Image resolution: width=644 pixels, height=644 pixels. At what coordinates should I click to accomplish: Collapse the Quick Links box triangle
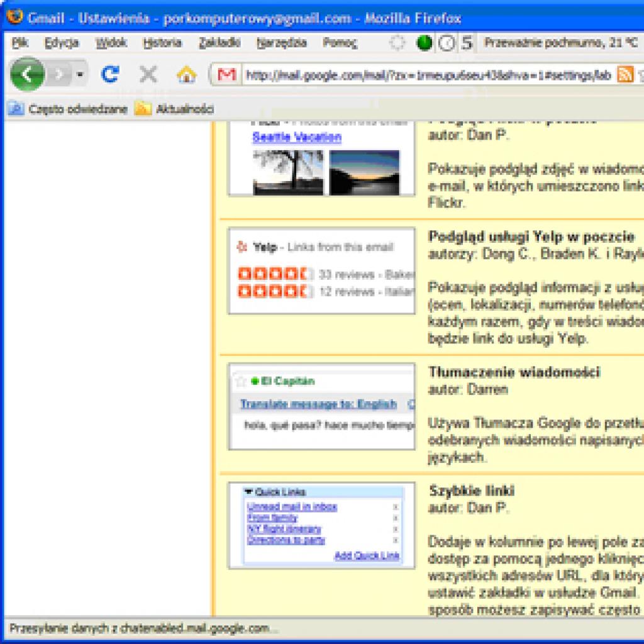248,492
